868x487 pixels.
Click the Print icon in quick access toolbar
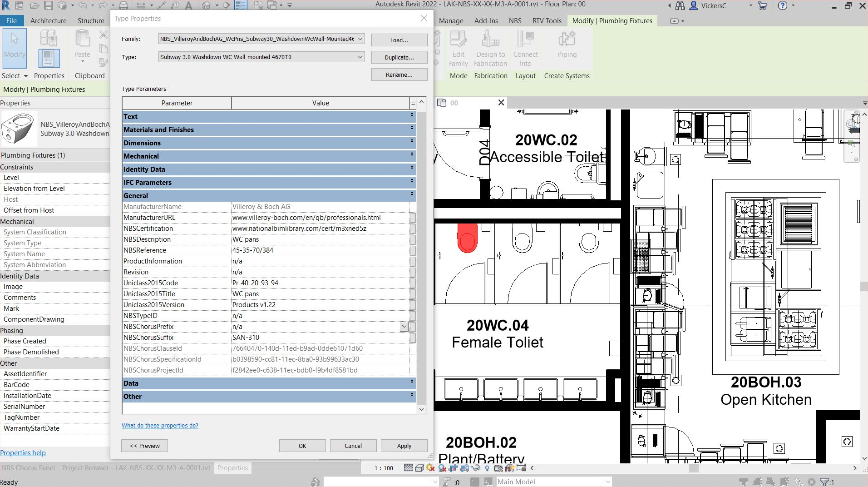(x=123, y=5)
